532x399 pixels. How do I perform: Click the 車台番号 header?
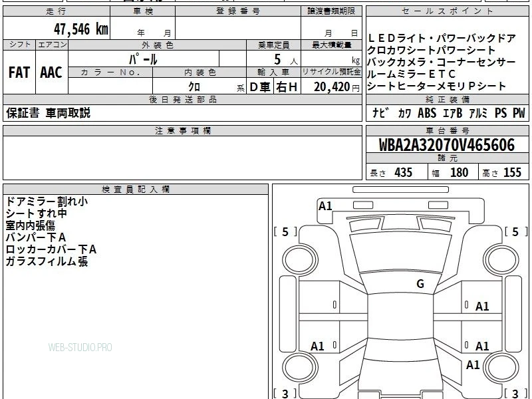tap(448, 130)
